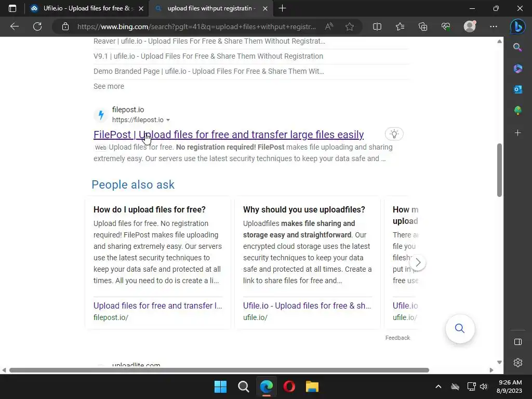The image size is (532, 399).
Task: Switch to the upload files search tab
Action: click(x=211, y=8)
